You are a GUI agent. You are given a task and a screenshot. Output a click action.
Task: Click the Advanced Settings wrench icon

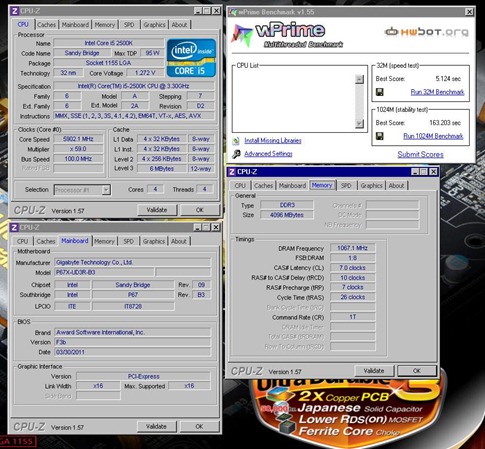tap(236, 154)
